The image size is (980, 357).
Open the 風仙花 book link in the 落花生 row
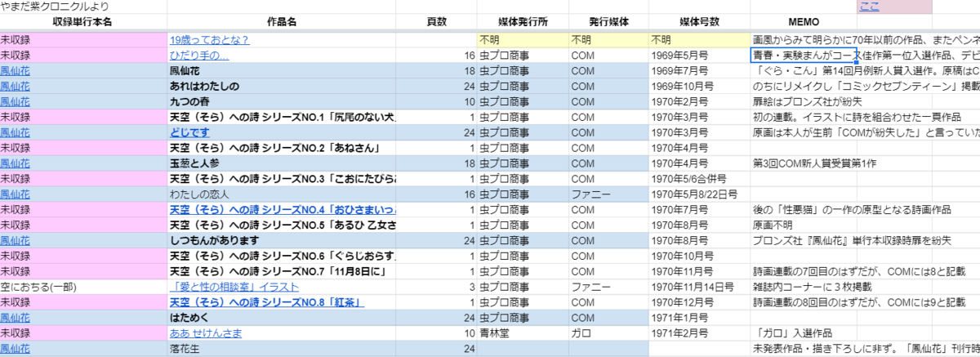point(16,349)
